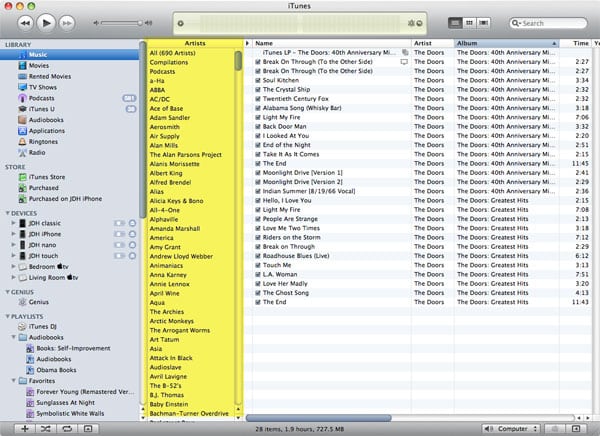
Task: Toggle repeat in bottom bar
Action: tap(67, 428)
